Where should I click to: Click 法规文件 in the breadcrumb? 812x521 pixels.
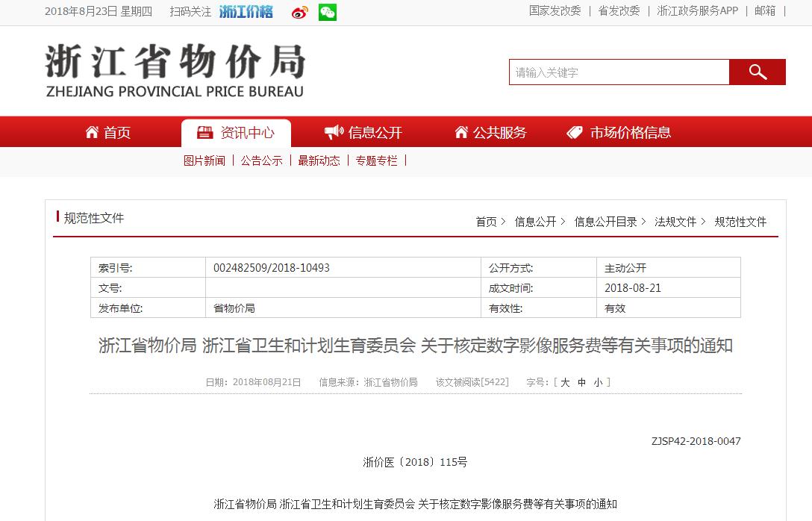coord(675,222)
